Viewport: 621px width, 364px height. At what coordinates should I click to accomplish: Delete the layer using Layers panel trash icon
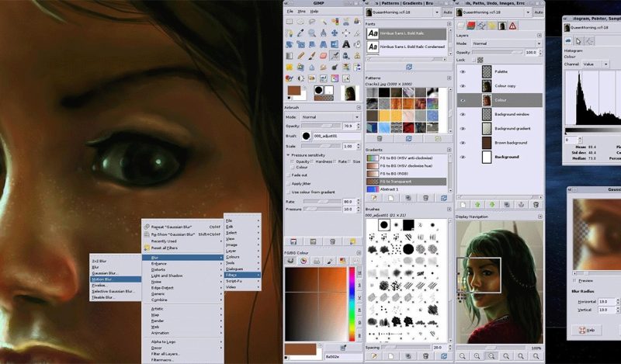(x=536, y=205)
